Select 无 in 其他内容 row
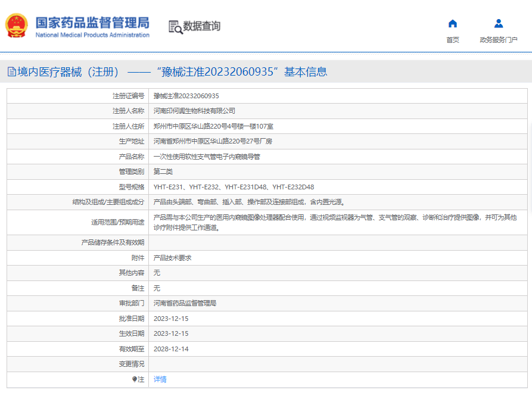 point(157,273)
